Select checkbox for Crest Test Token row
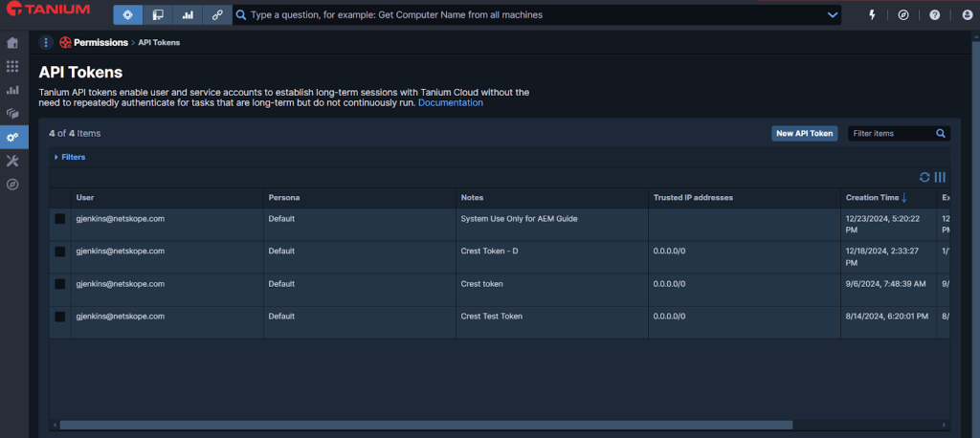Viewport: 980px width, 438px height. tap(60, 317)
